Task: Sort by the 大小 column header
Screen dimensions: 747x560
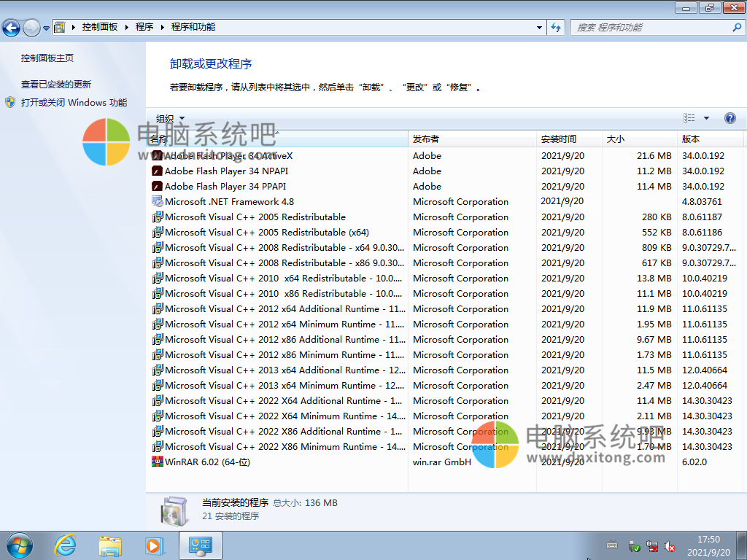Action: pyautogui.click(x=639, y=139)
